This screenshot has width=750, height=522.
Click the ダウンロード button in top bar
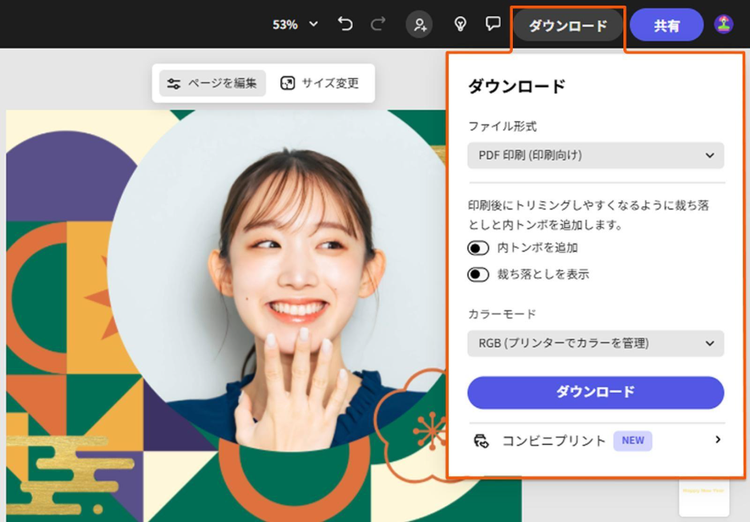(568, 25)
